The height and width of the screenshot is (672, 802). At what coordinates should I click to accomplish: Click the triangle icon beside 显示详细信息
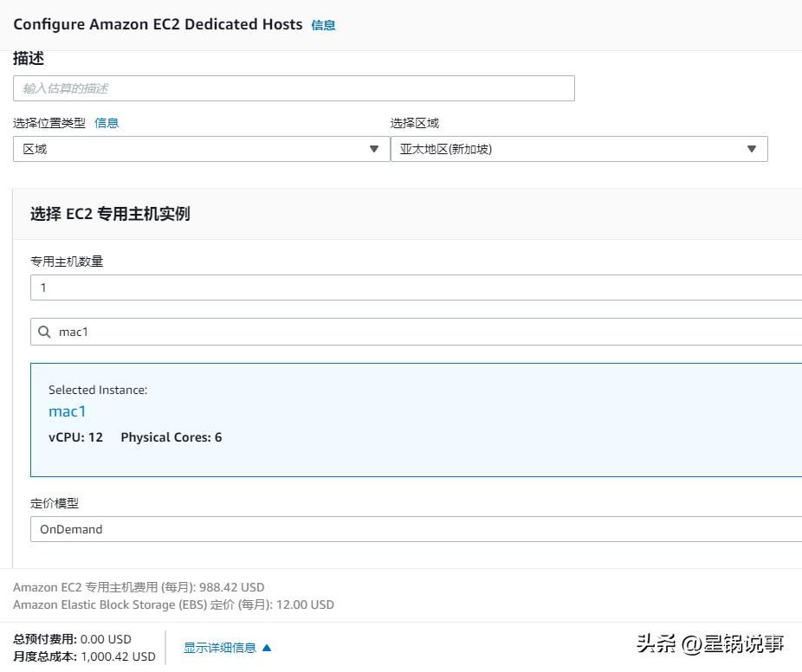(x=265, y=647)
